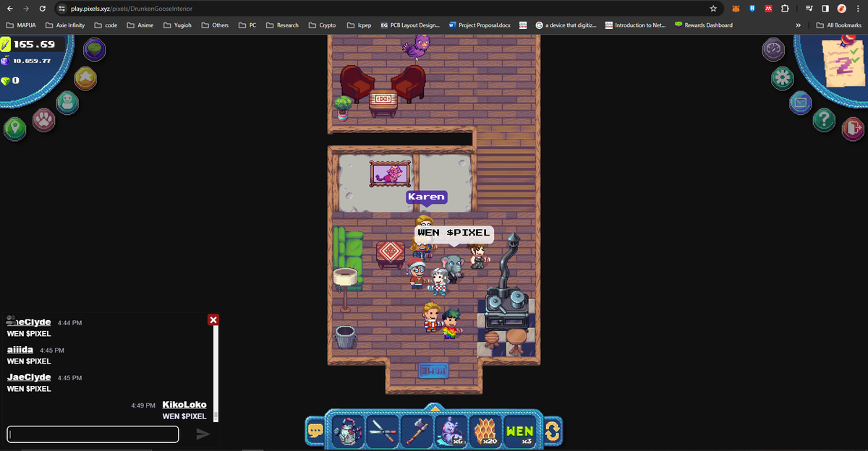Select the WEN item marked x3
Image resolution: width=868 pixels, height=451 pixels.
(x=519, y=431)
